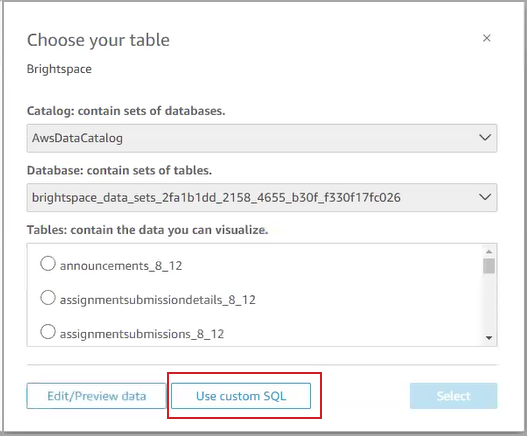527x436 pixels.
Task: Expand the Database dropdown chevron
Action: (485, 197)
